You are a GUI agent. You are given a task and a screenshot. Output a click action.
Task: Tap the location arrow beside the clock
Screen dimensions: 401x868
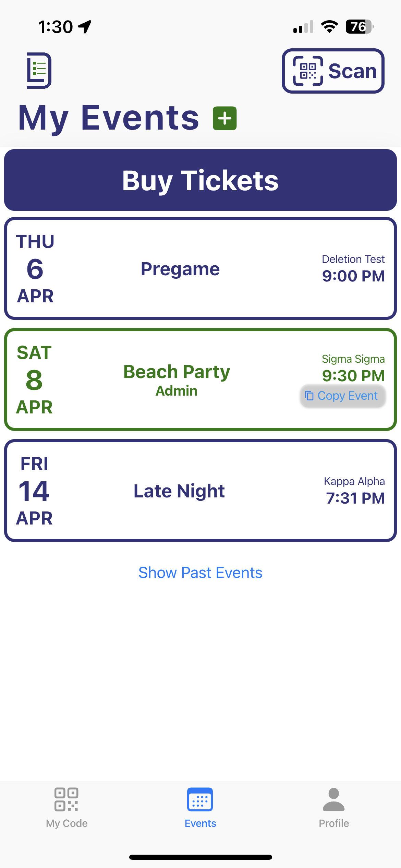(x=85, y=27)
